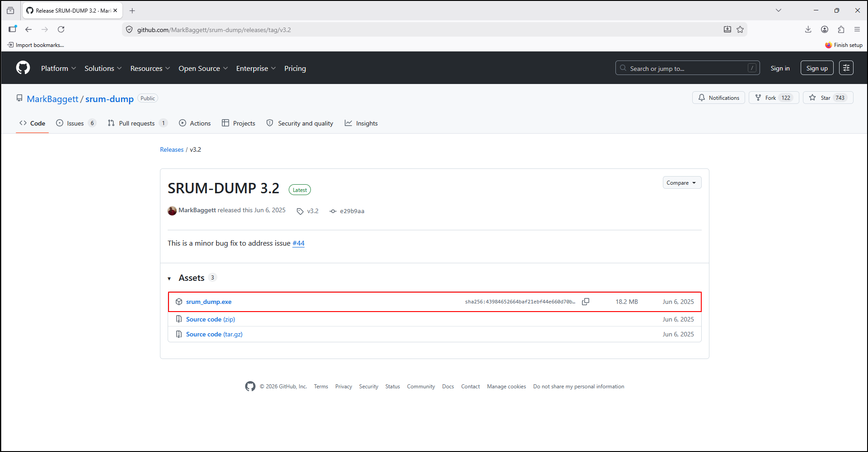Open srum-dump repository link
The width and height of the screenshot is (868, 452).
pyautogui.click(x=109, y=99)
